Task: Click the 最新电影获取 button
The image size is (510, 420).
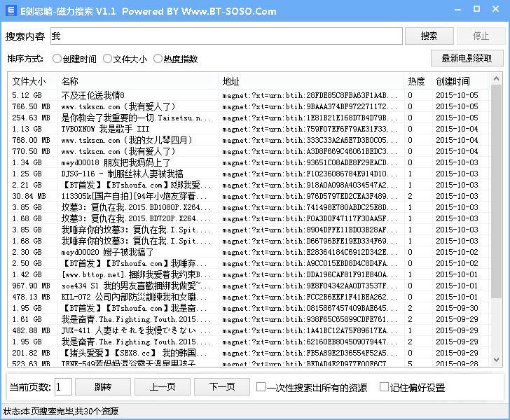Action: 467,59
